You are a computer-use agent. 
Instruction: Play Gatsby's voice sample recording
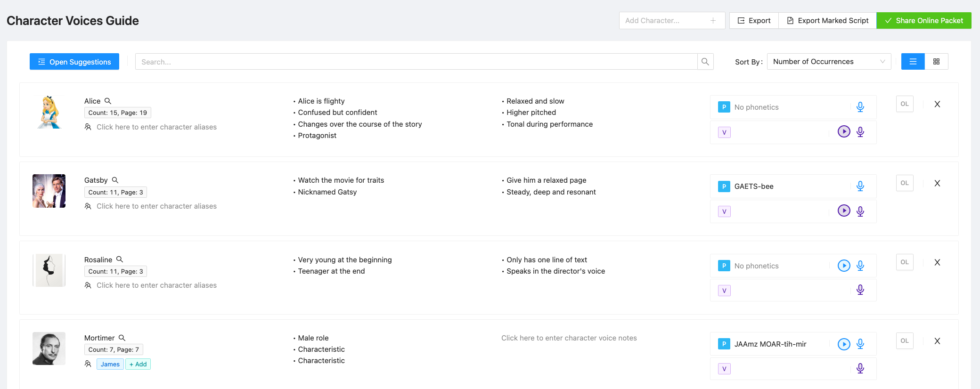843,211
